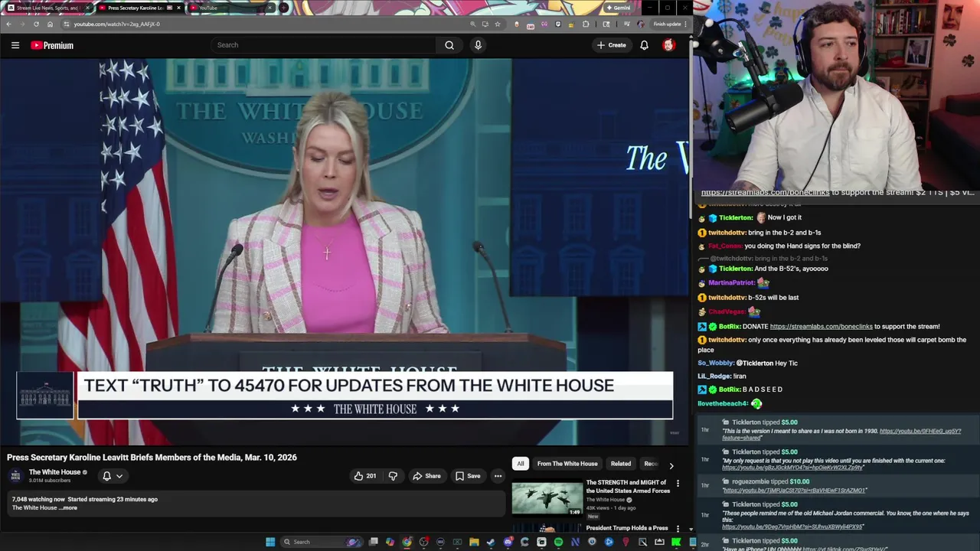Viewport: 980px width, 551px height.
Task: Bookmark this page with star icon
Action: [498, 24]
